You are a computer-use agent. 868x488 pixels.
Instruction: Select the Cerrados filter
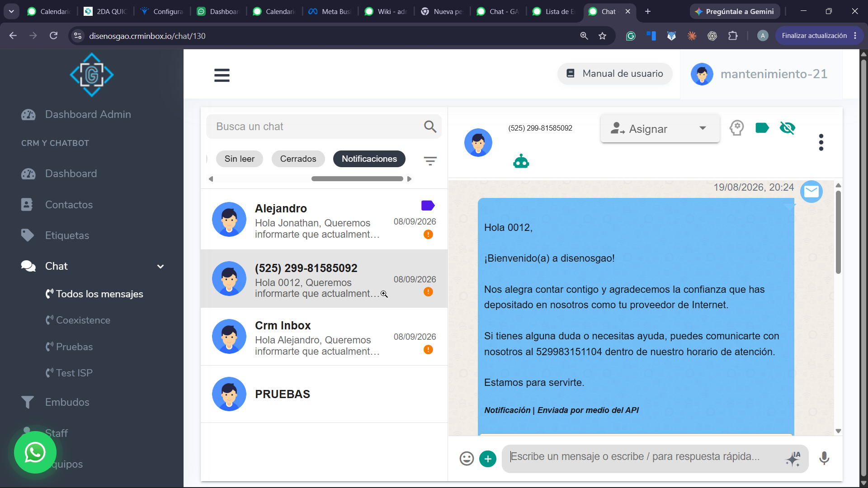[298, 159]
